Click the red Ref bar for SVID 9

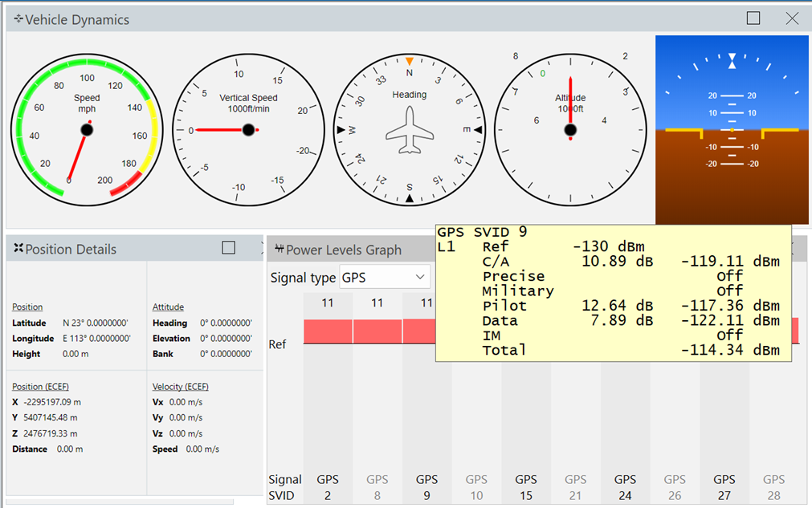[x=419, y=331]
